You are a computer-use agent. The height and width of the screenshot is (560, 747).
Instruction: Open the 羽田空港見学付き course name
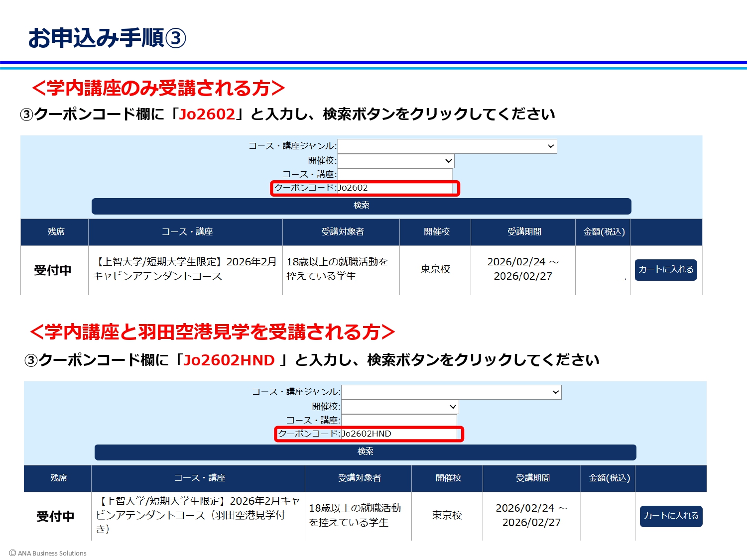tap(198, 515)
